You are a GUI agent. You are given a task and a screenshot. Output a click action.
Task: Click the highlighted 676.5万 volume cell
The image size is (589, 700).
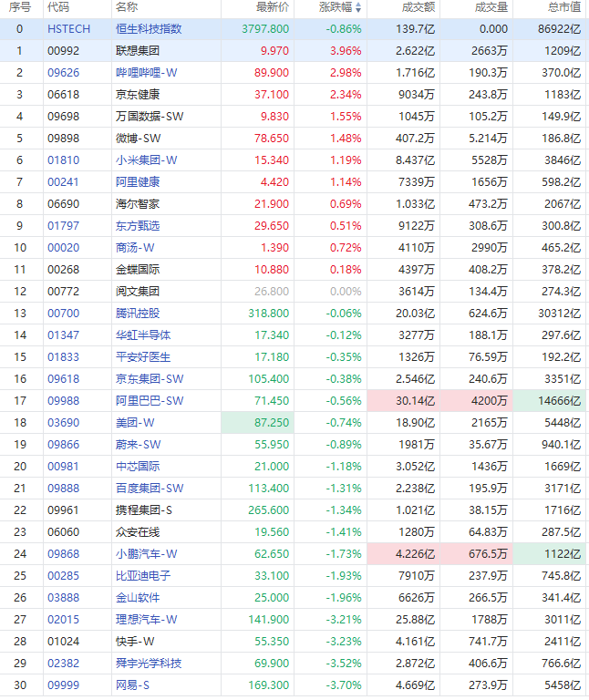pos(477,554)
